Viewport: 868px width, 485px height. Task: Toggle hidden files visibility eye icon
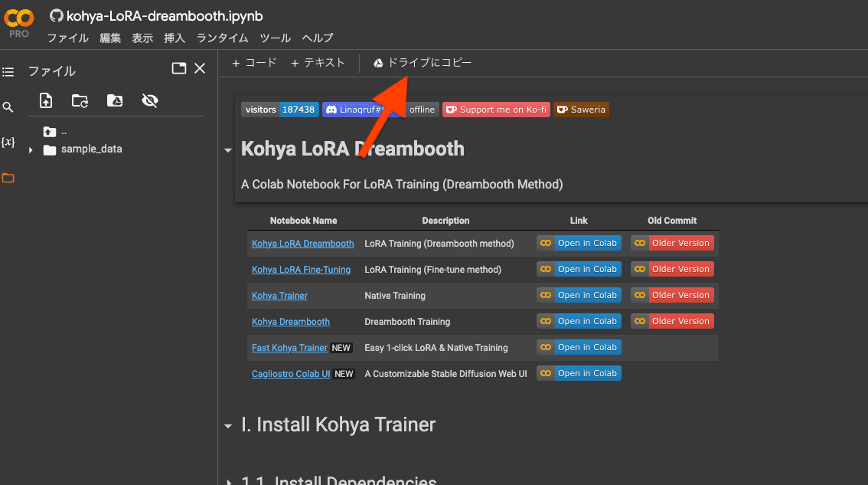(150, 100)
